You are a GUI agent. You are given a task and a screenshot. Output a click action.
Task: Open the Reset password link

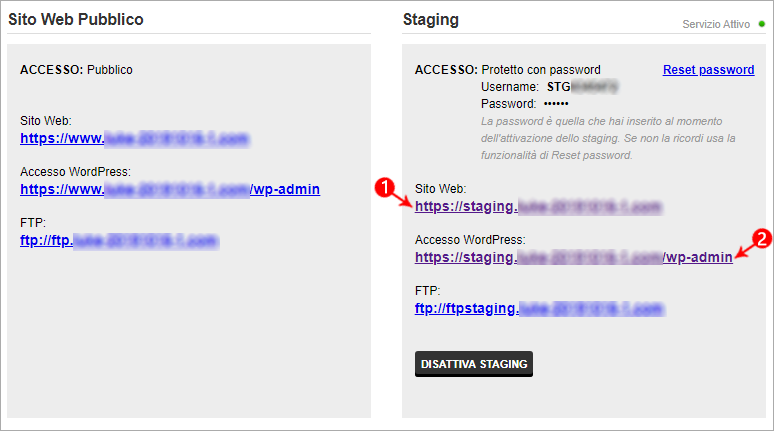[x=708, y=70]
